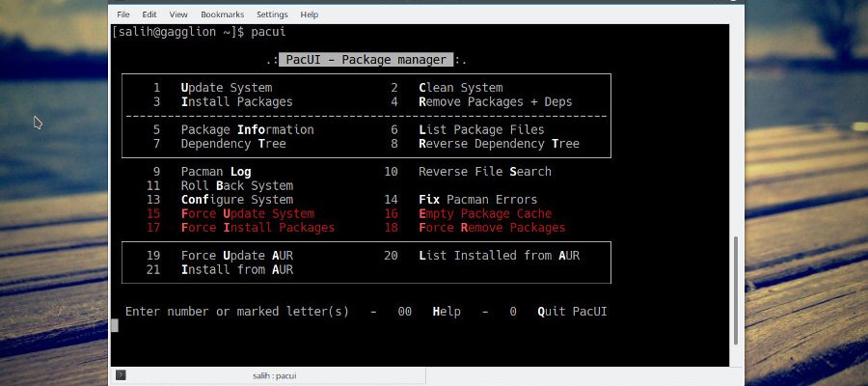This screenshot has width=868, height=386.
Task: Click the 'Install from AUR' entry
Action: coord(237,269)
